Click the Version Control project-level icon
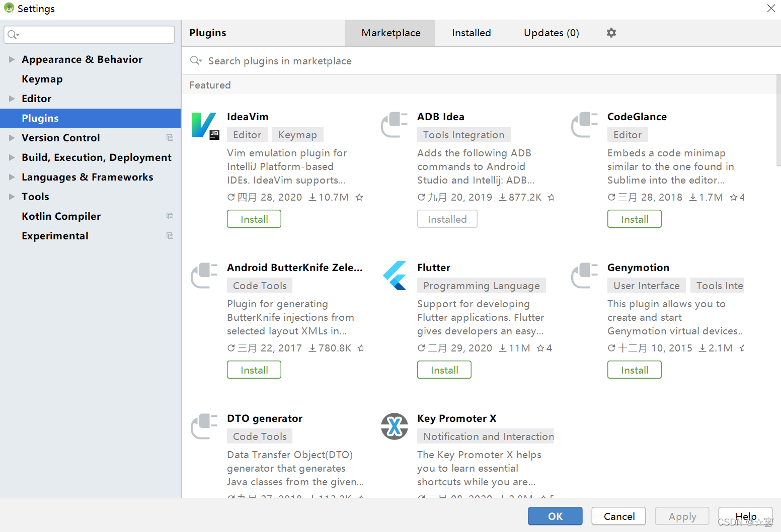 170,138
